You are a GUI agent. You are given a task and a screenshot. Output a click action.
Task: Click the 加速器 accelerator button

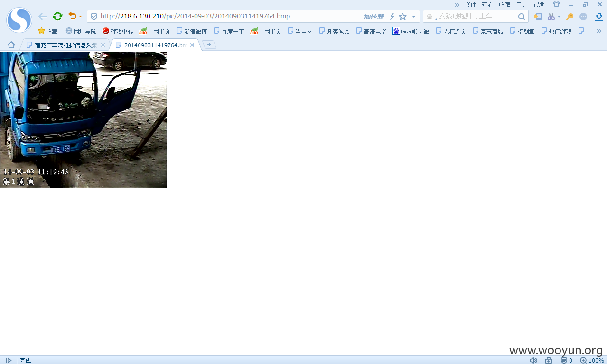(374, 17)
